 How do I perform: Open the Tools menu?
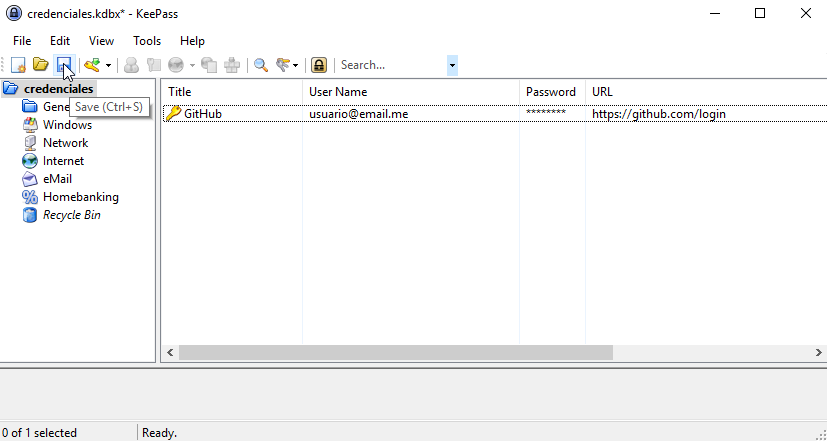[x=147, y=41]
